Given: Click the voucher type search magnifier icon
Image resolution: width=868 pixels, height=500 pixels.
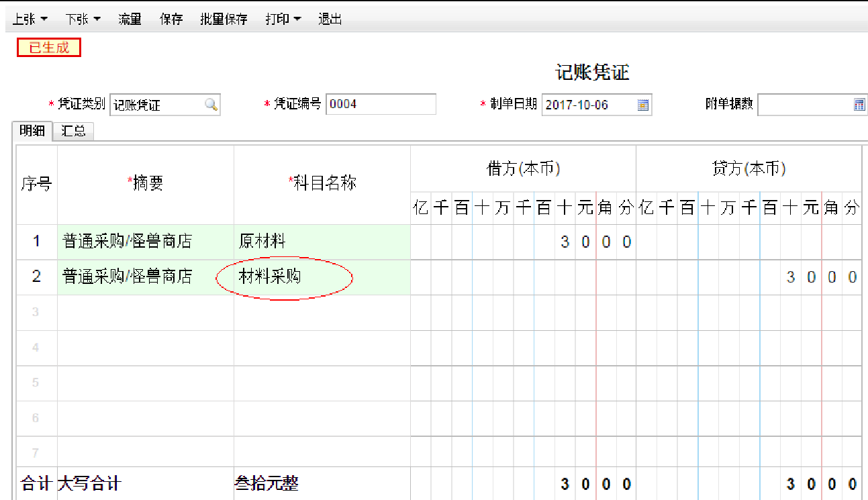Looking at the screenshot, I should (211, 105).
